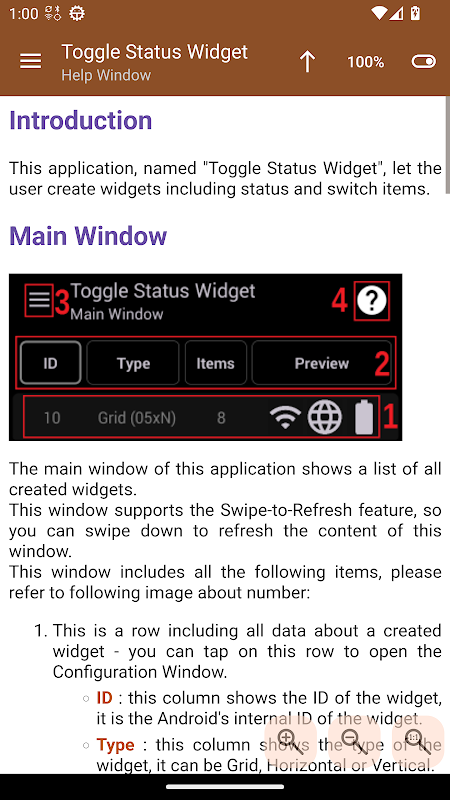Tap the Introduction heading
450x800 pixels.
81,121
